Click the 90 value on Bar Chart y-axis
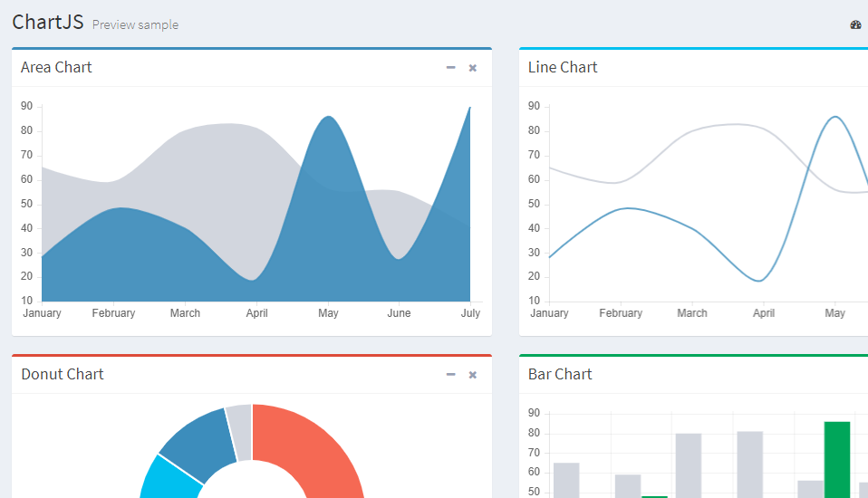This screenshot has width=868, height=498. click(x=534, y=413)
